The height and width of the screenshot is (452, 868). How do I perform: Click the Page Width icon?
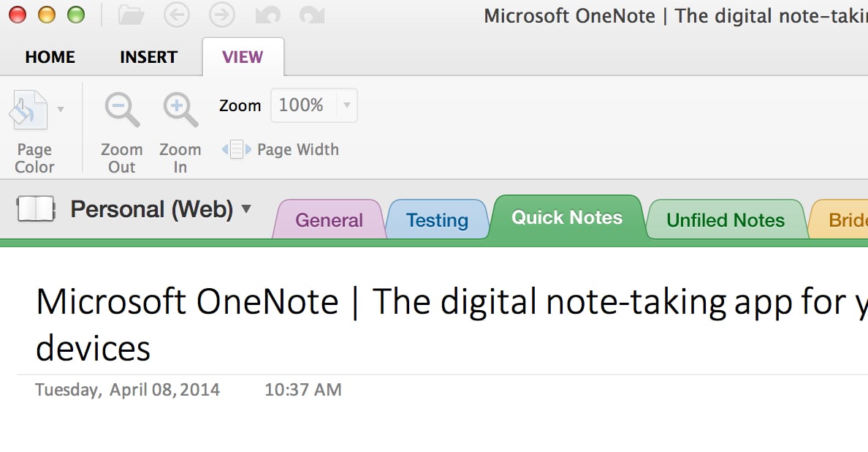click(x=237, y=149)
